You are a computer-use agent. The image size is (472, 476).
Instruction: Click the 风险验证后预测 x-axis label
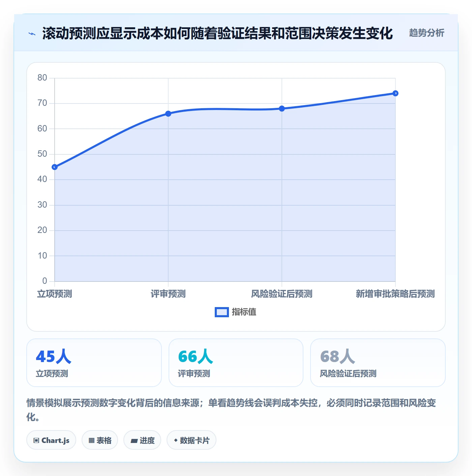pos(282,294)
